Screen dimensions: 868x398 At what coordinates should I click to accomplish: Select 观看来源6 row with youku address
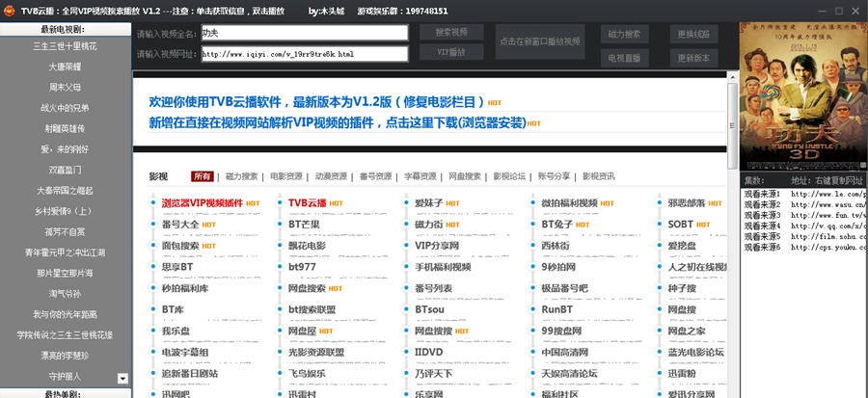pos(803,247)
